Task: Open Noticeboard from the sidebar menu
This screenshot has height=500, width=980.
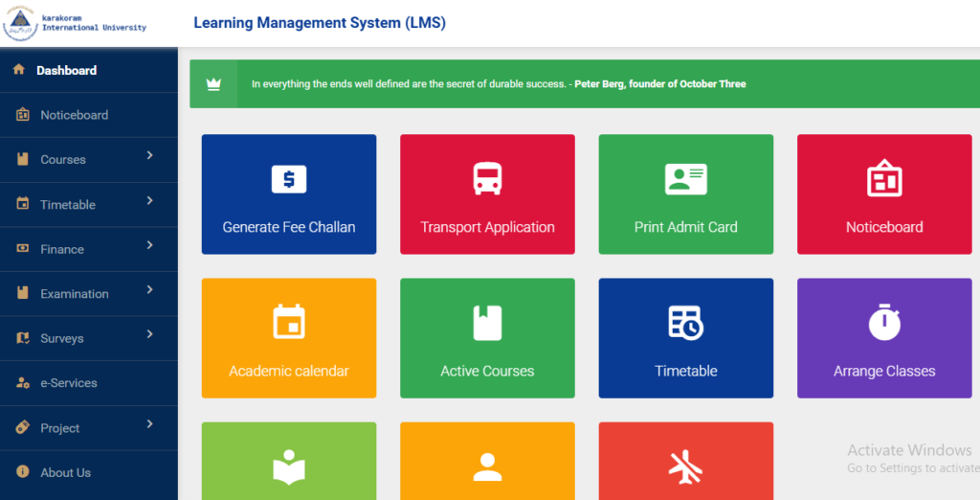Action: click(89, 115)
